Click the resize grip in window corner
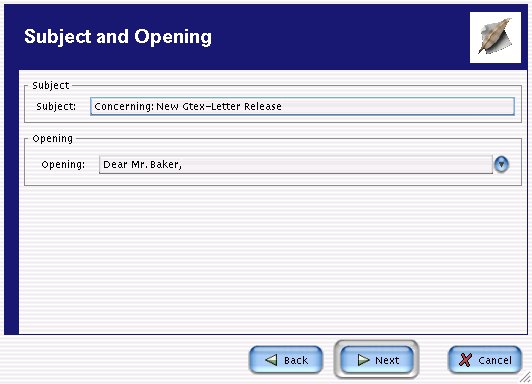 [x=526, y=378]
